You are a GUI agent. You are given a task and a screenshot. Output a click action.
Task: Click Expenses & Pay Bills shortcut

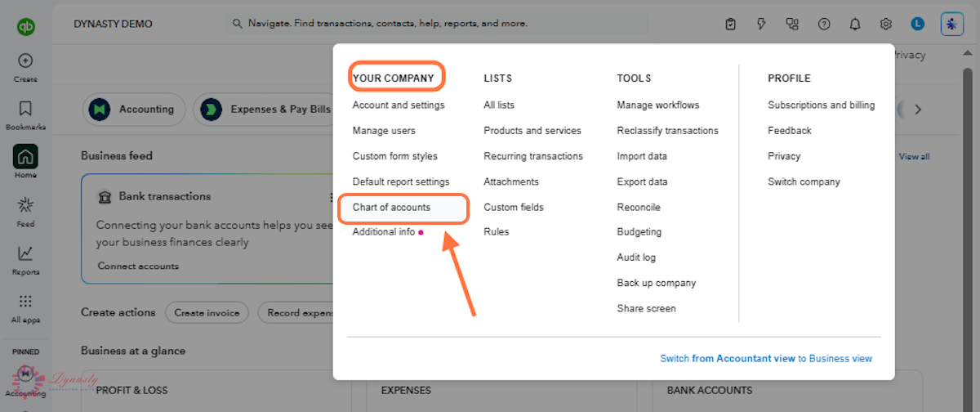coord(263,110)
